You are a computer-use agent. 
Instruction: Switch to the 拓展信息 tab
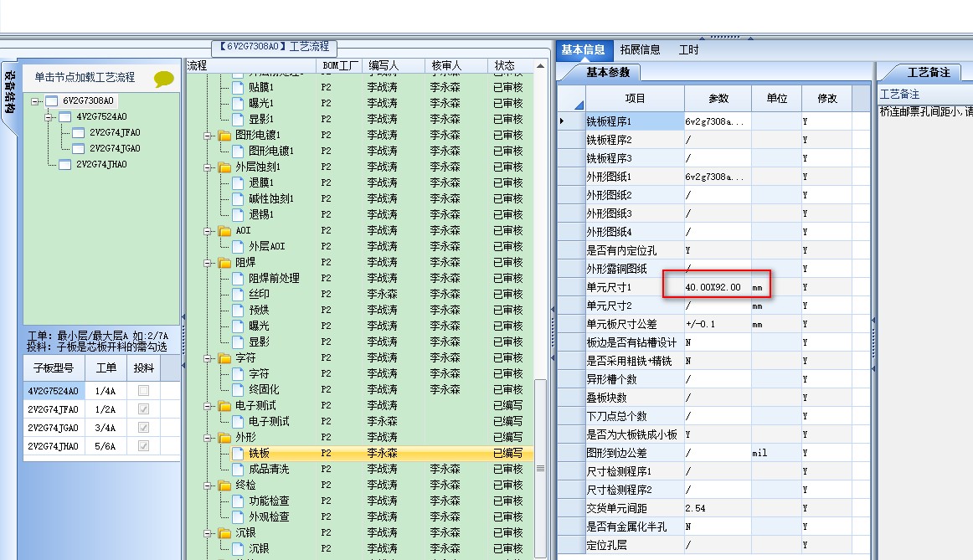coord(640,49)
